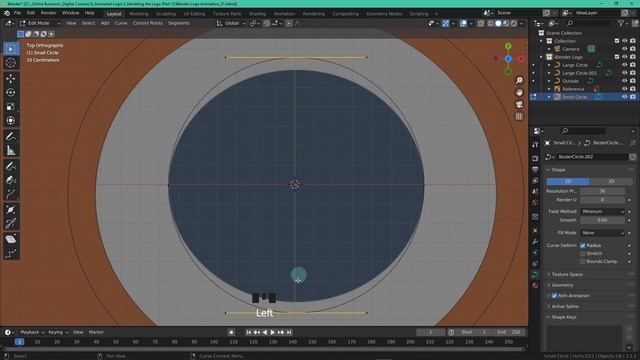The height and width of the screenshot is (360, 640).
Task: Choose the Scale tool
Action: [x=11, y=107]
